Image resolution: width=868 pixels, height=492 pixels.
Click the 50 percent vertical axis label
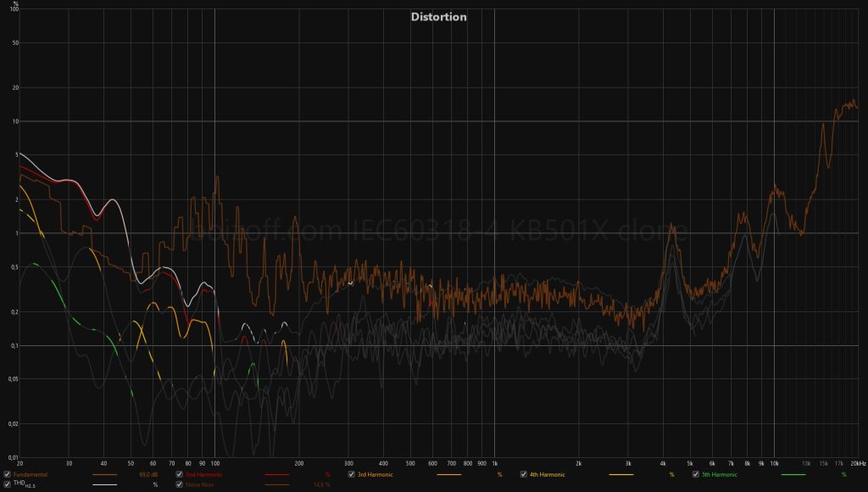(15, 42)
